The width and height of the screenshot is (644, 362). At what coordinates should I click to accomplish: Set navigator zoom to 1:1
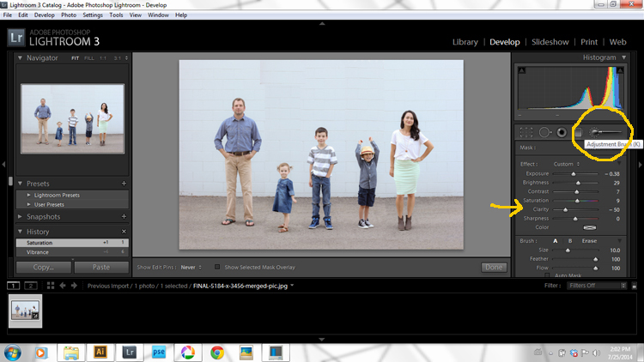103,58
